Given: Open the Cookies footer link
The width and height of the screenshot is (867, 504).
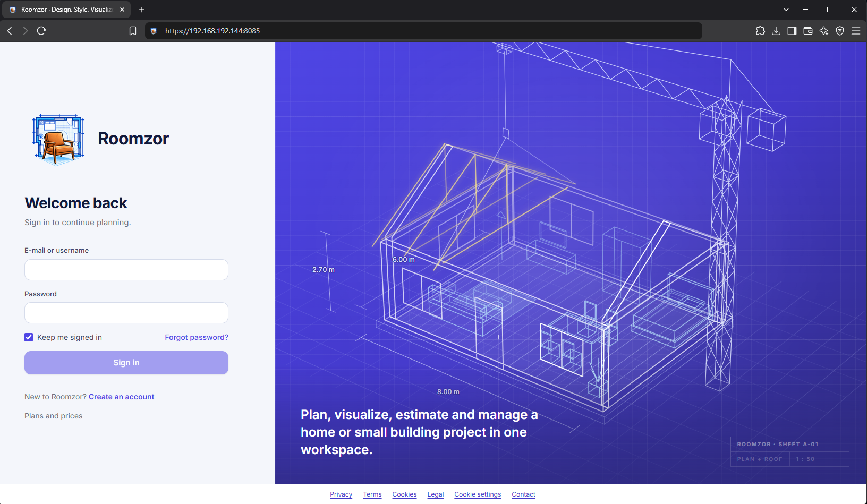Looking at the screenshot, I should click(x=405, y=494).
